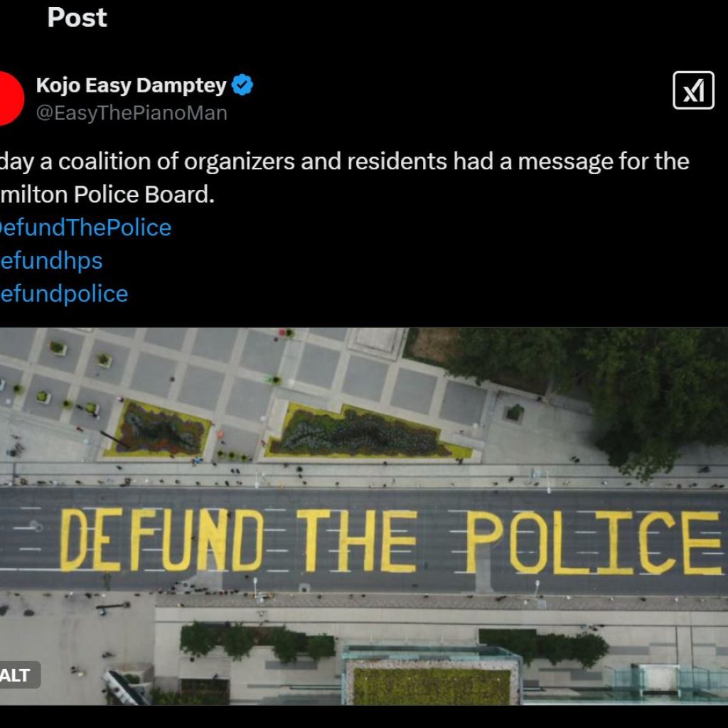
Task: Open the defundhps hashtag link
Action: (x=51, y=260)
